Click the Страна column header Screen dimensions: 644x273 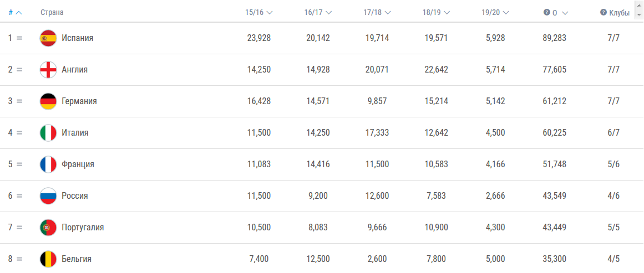(x=52, y=12)
